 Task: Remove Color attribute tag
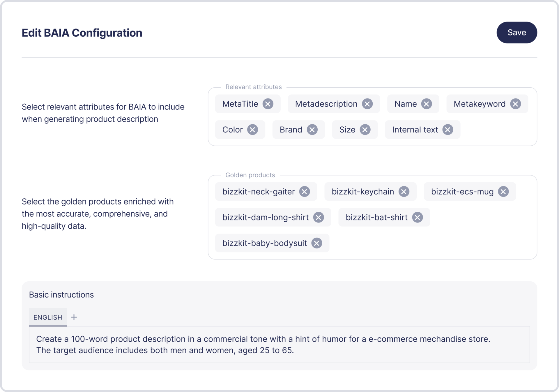[253, 130]
